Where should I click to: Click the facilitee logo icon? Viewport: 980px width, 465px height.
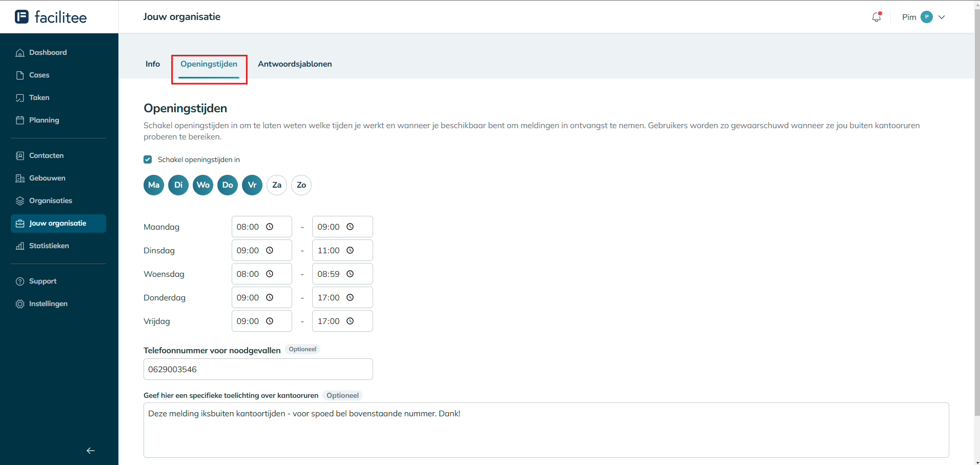[22, 17]
